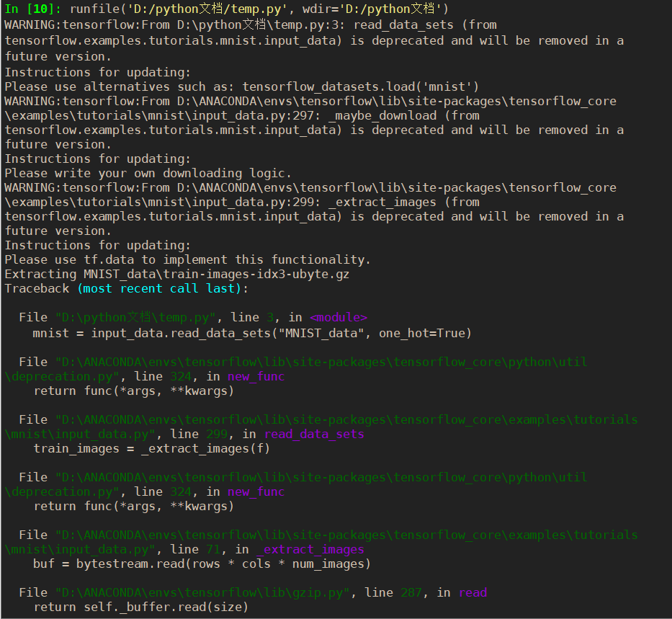Click the In [10]: console prompt

pos(33,9)
